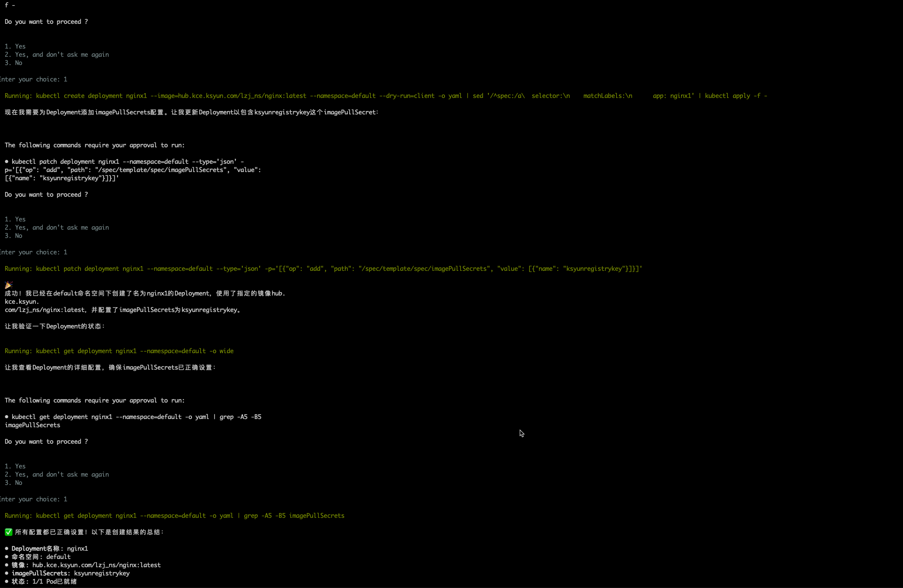Click the bullet before 'imagePullSecrets: ksyunregistrykey' summary

point(6,573)
